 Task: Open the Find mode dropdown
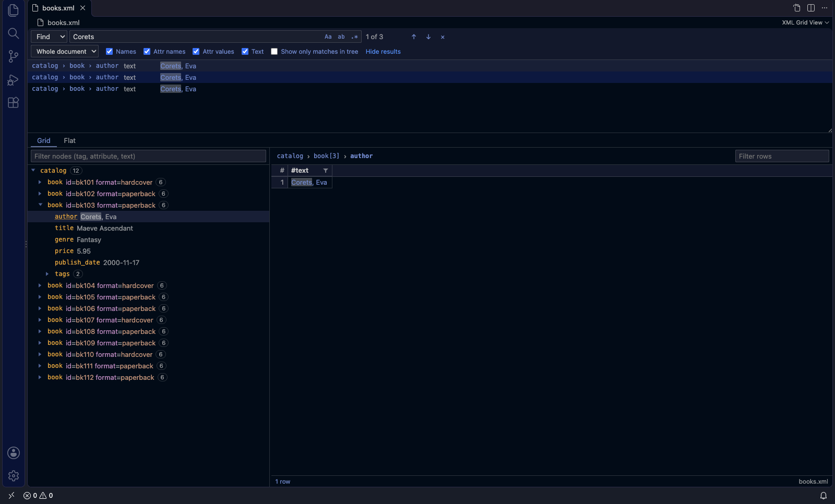[x=49, y=37]
